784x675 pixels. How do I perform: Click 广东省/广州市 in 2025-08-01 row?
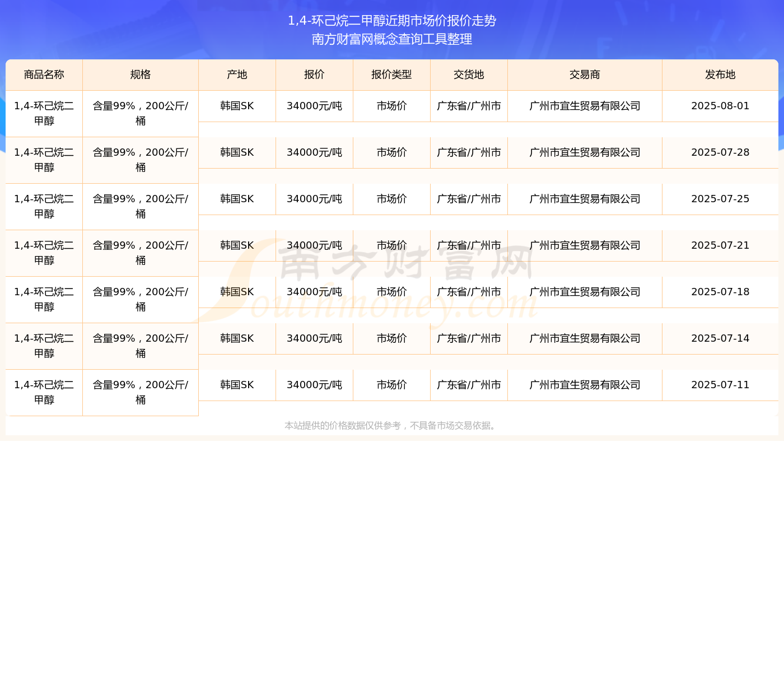coord(469,106)
